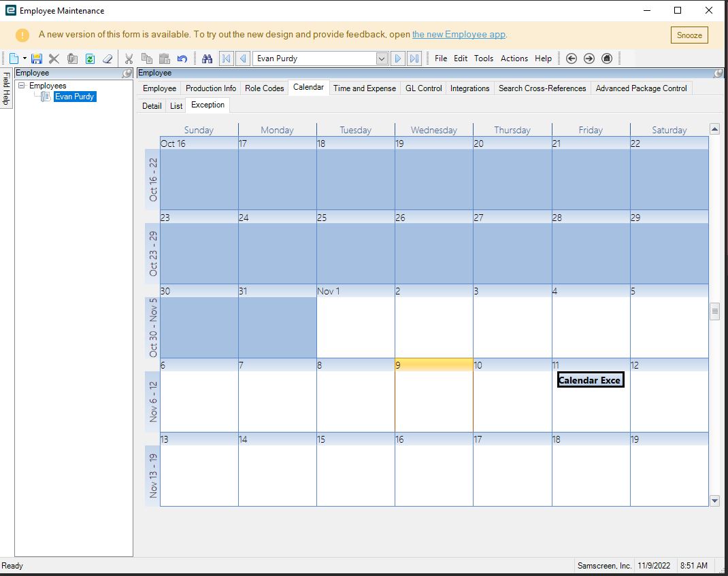
Task: Jump to the last employee record
Action: (414, 58)
